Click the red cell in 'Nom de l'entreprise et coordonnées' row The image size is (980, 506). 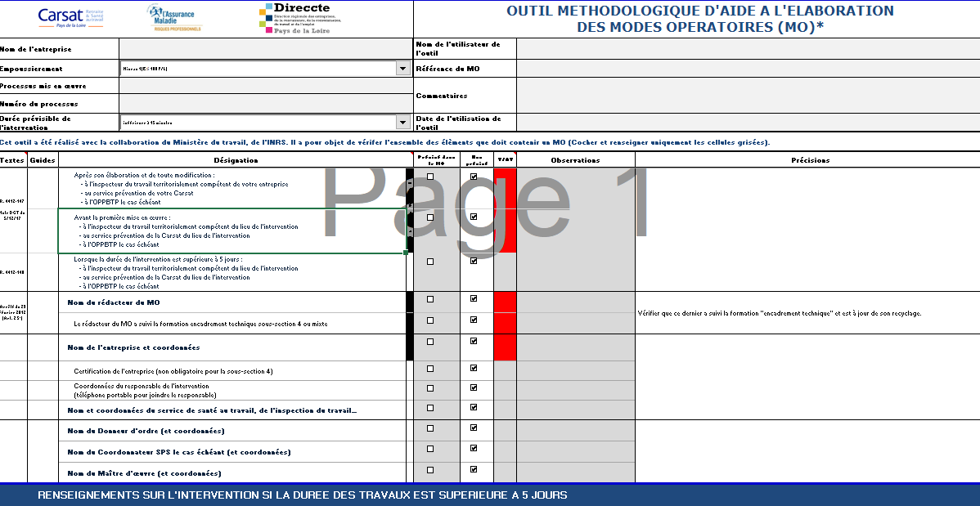[x=505, y=347]
